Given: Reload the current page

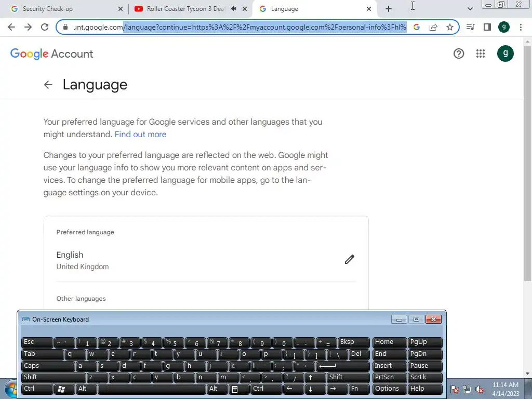Looking at the screenshot, I should 45,27.
